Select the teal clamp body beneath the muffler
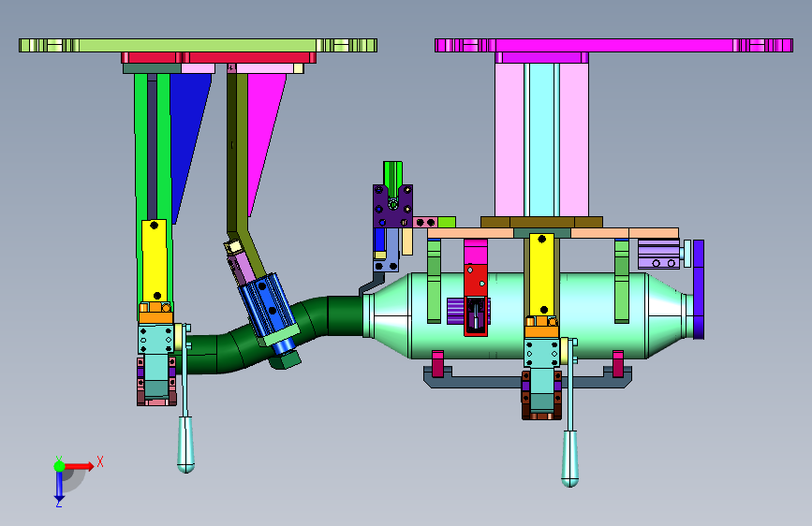The width and height of the screenshot is (812, 526). point(541,354)
